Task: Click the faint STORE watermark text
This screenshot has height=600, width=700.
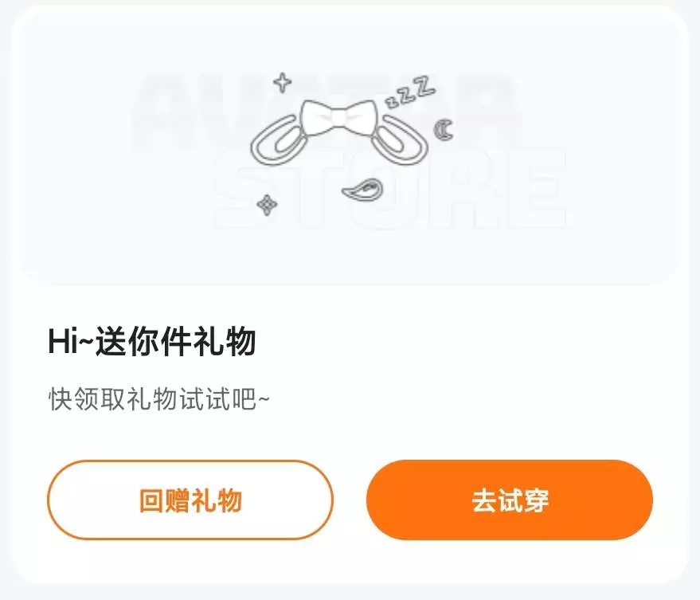Action: (x=391, y=190)
